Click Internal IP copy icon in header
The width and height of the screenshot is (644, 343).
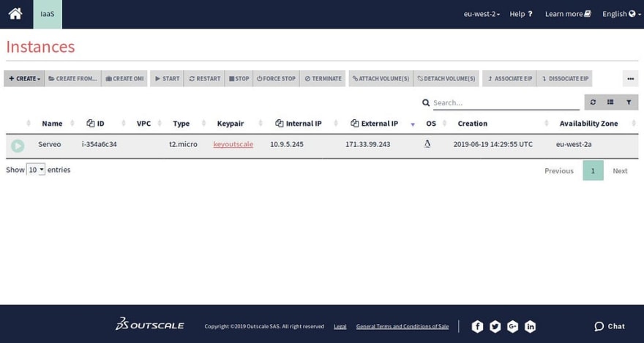coord(280,123)
